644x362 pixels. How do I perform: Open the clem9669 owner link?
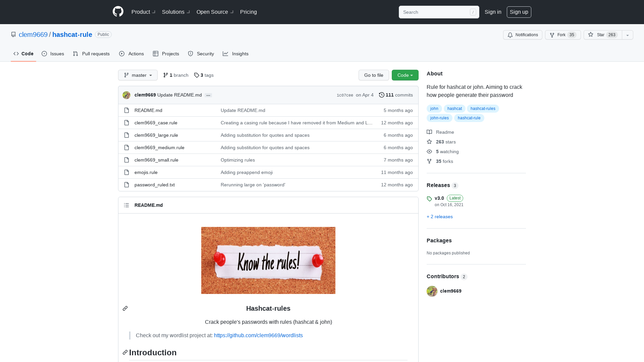[33, 35]
